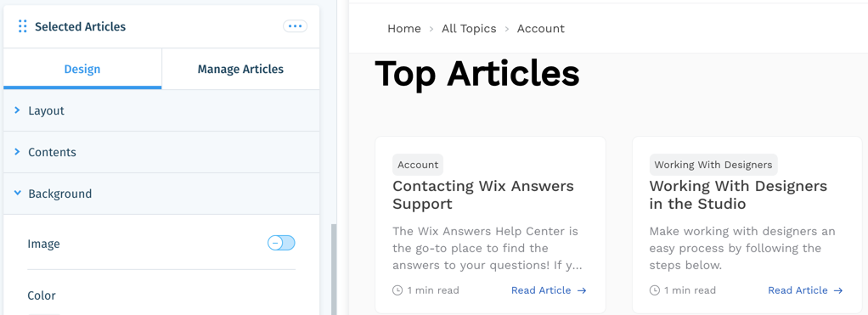This screenshot has height=315, width=868.
Task: Collapse the Background section
Action: point(161,194)
